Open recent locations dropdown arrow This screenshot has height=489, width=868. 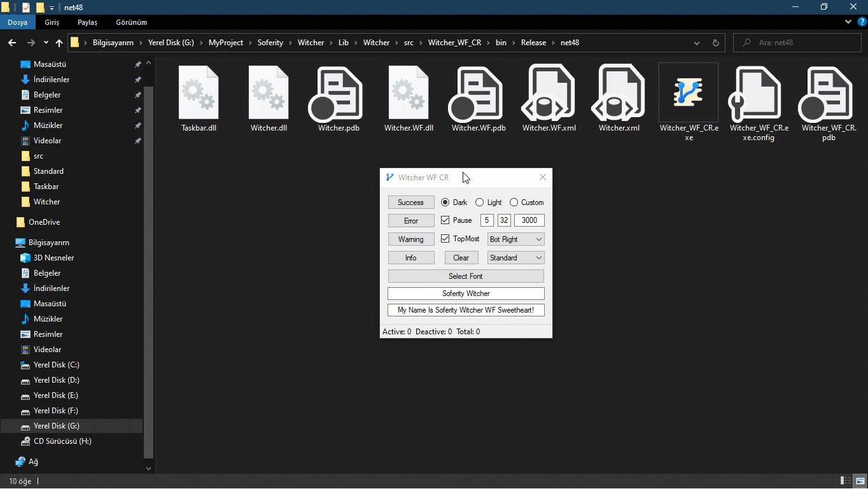[x=46, y=43]
